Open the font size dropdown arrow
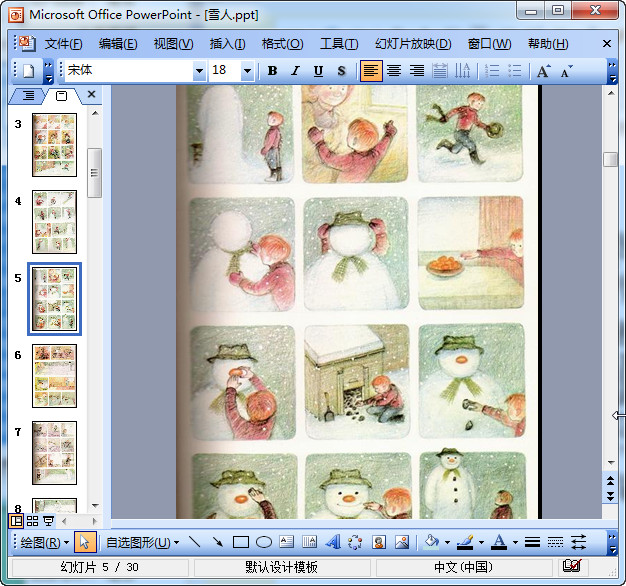This screenshot has width=626, height=586. coord(248,71)
